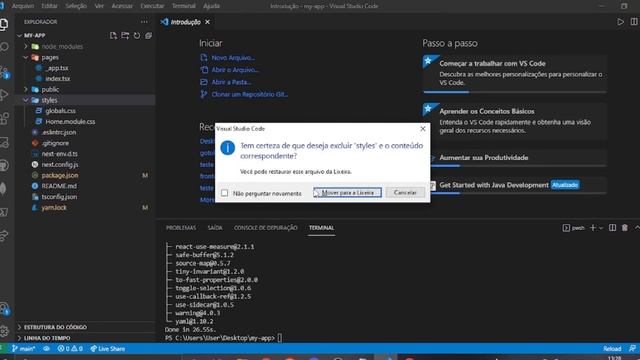Refresh the explorer file tree
This screenshot has height=360, width=640.
pyautogui.click(x=137, y=36)
